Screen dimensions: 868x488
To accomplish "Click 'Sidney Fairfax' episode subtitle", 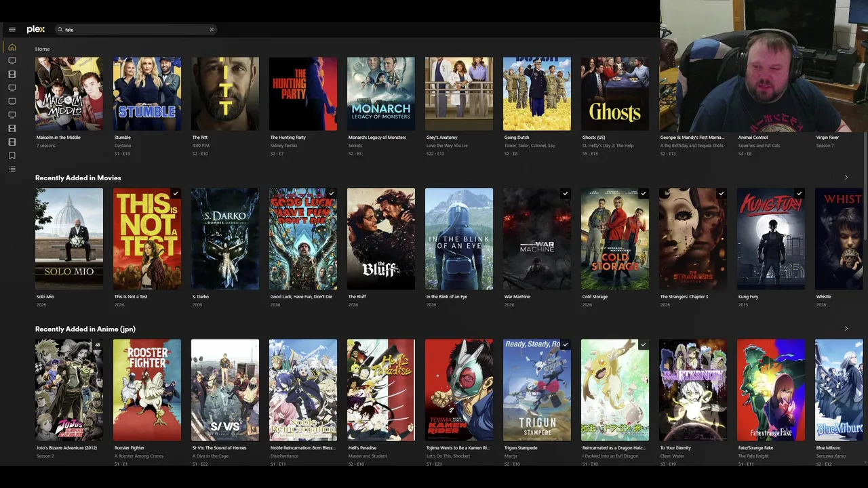I will coord(283,146).
